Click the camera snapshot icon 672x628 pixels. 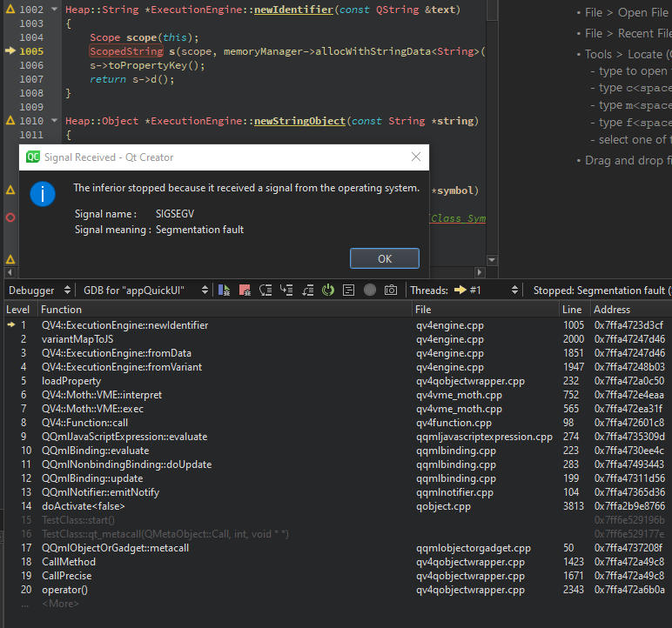click(x=391, y=291)
